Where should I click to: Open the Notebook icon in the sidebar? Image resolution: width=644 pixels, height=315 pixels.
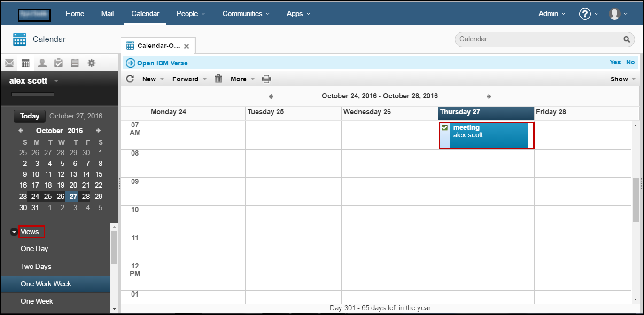click(x=75, y=63)
